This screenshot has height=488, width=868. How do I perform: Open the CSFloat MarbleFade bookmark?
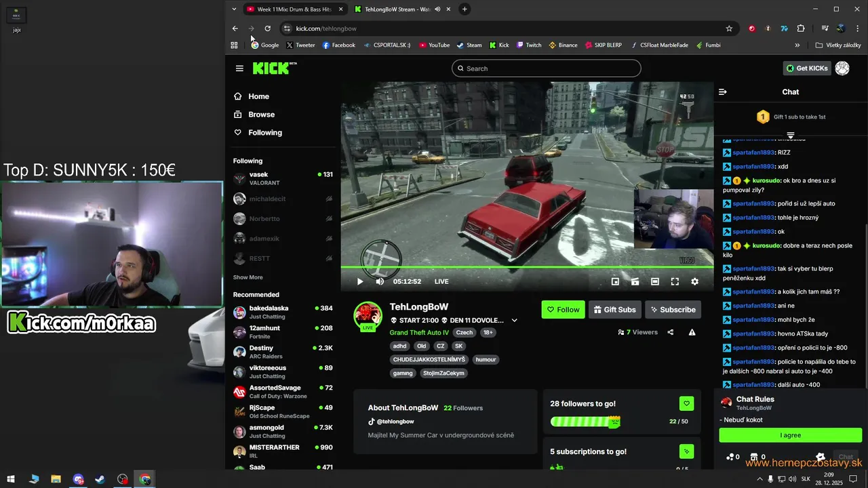click(659, 45)
